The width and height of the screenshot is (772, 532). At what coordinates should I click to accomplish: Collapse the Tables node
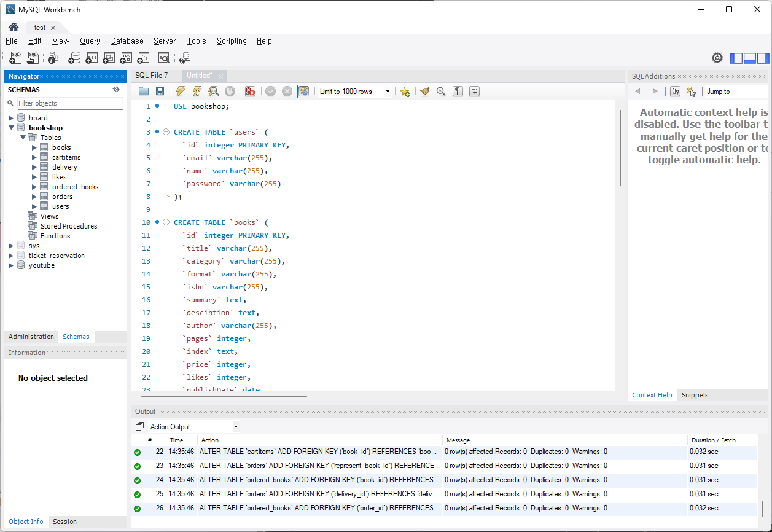point(23,138)
